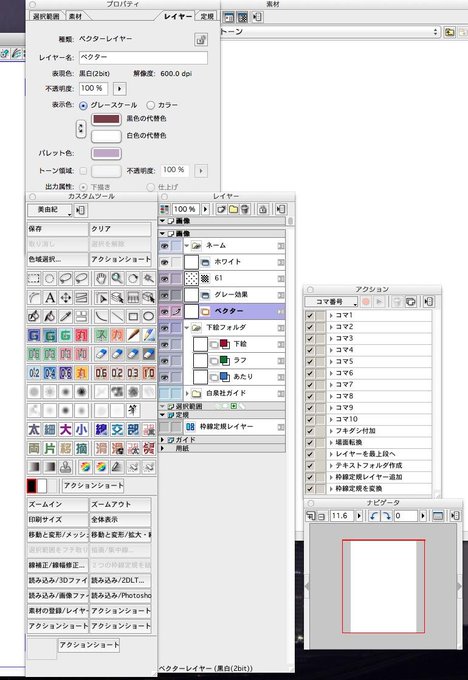Screen dimensions: 468x680
Task: Select the ベクター layer row
Action: [x=222, y=311]
